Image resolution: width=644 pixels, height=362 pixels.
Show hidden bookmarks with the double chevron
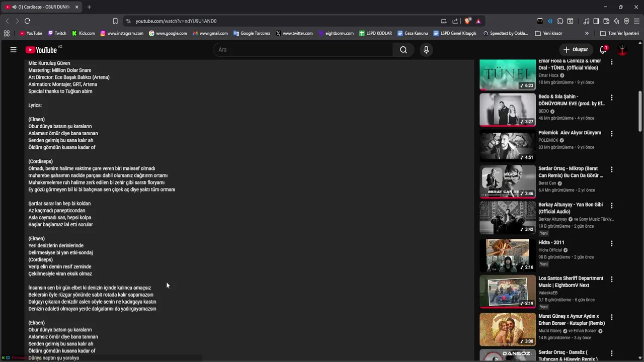point(587,33)
